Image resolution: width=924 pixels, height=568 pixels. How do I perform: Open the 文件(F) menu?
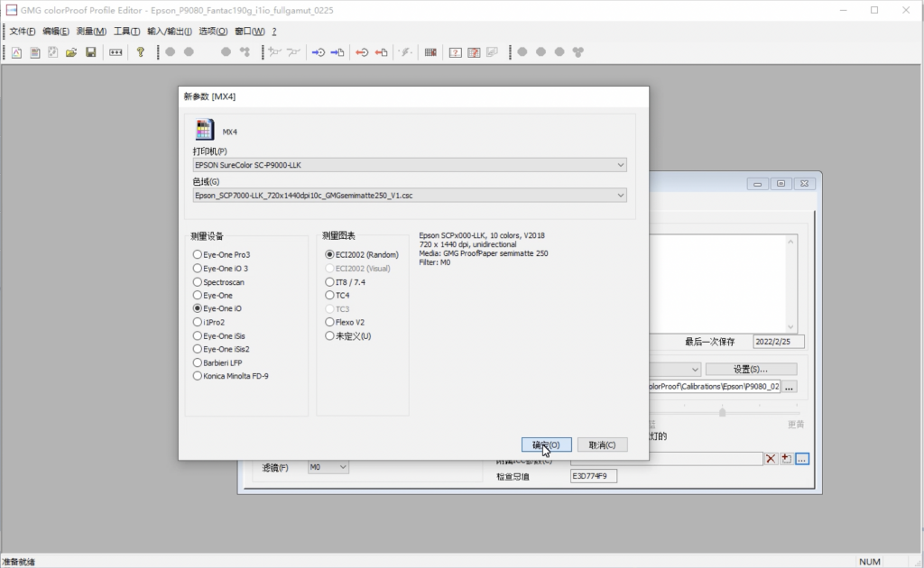(23, 32)
